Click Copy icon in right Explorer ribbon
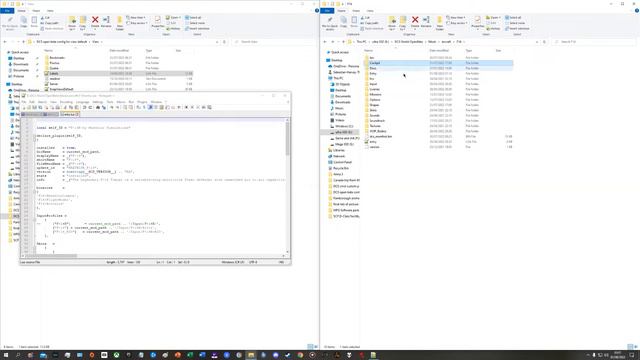 343,22
